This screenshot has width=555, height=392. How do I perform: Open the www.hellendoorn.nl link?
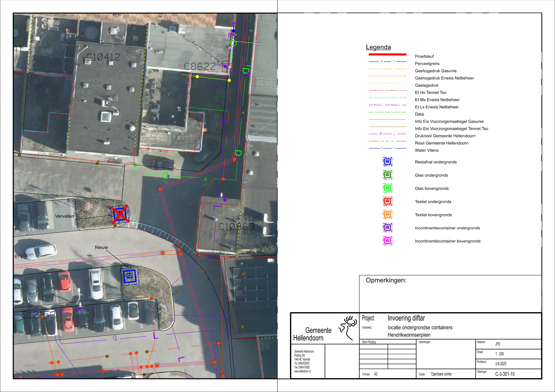click(302, 372)
